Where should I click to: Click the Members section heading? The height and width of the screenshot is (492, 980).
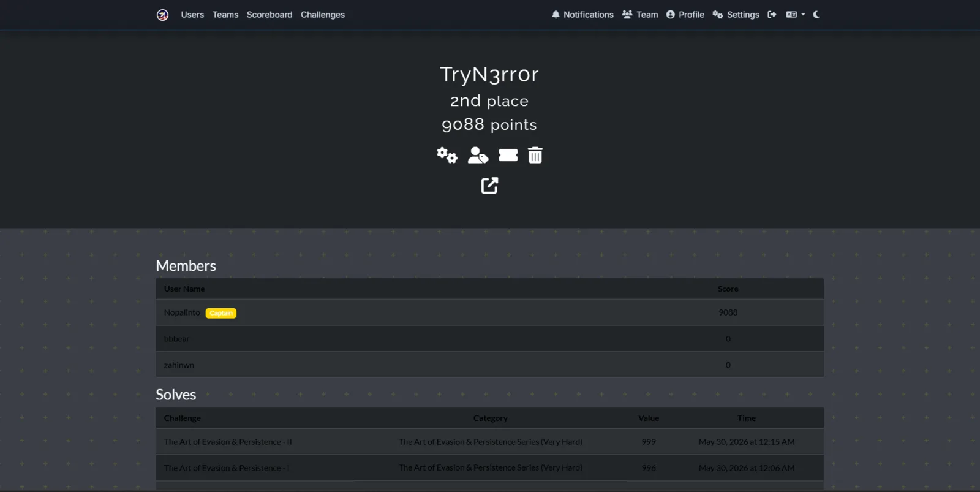pos(186,266)
